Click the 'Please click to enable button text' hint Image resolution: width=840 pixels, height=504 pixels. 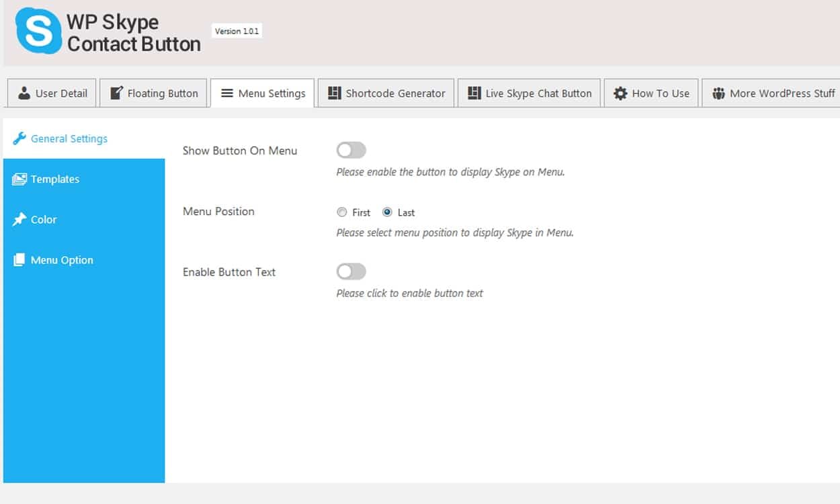pos(409,294)
